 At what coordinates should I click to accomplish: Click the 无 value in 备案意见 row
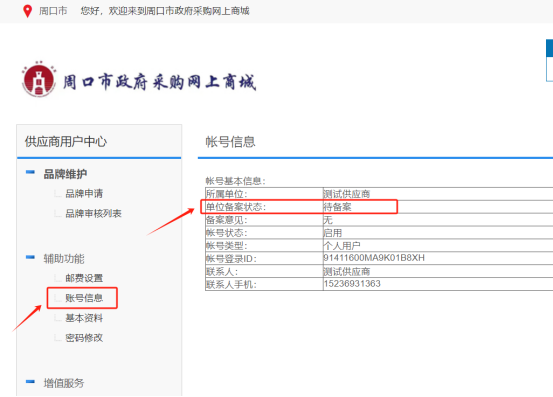[328, 220]
